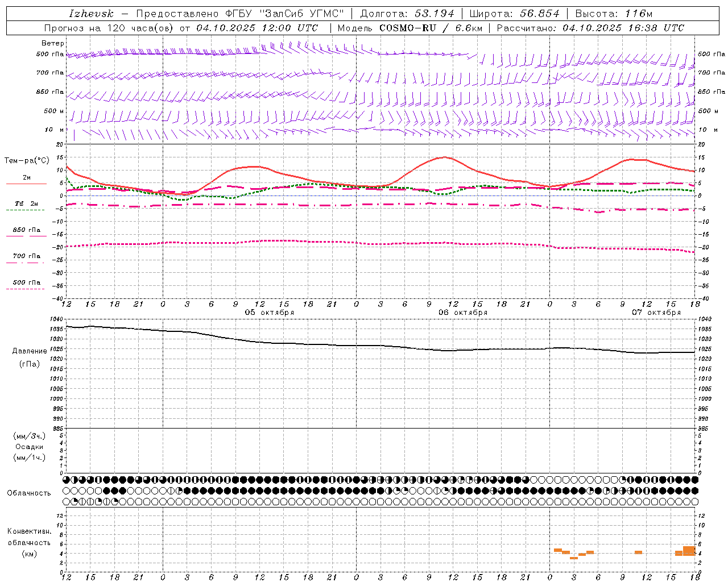The image size is (728, 582).
Task: Click the Модель COSMO-RU / 6.6км label
Action: [409, 28]
